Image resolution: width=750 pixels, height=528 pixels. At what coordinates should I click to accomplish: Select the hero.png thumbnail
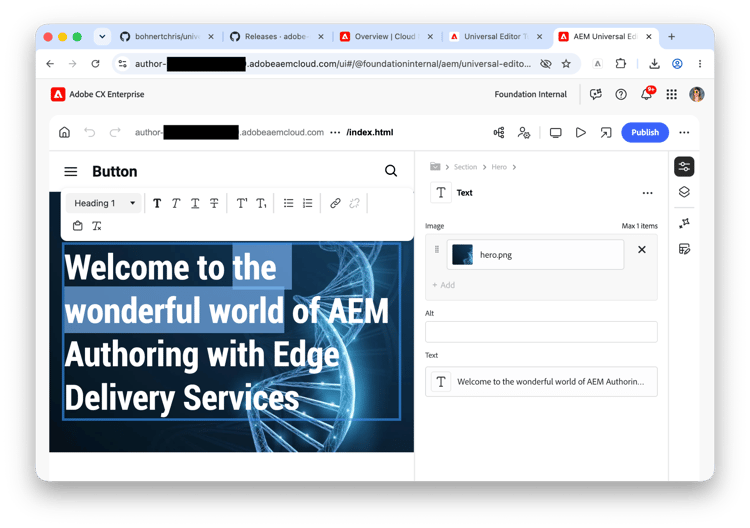[x=463, y=254]
